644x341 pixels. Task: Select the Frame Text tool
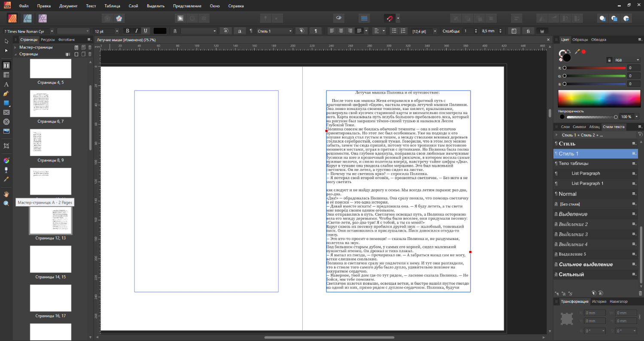[x=6, y=66]
